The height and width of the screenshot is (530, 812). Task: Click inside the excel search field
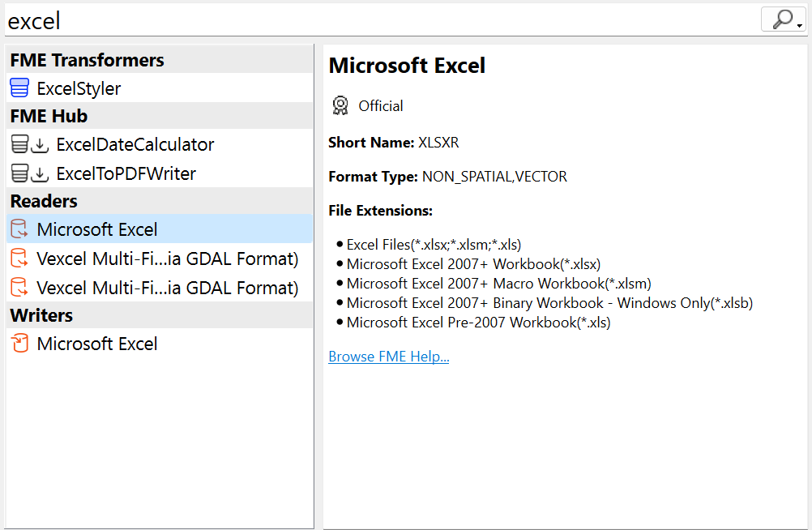tap(162, 19)
